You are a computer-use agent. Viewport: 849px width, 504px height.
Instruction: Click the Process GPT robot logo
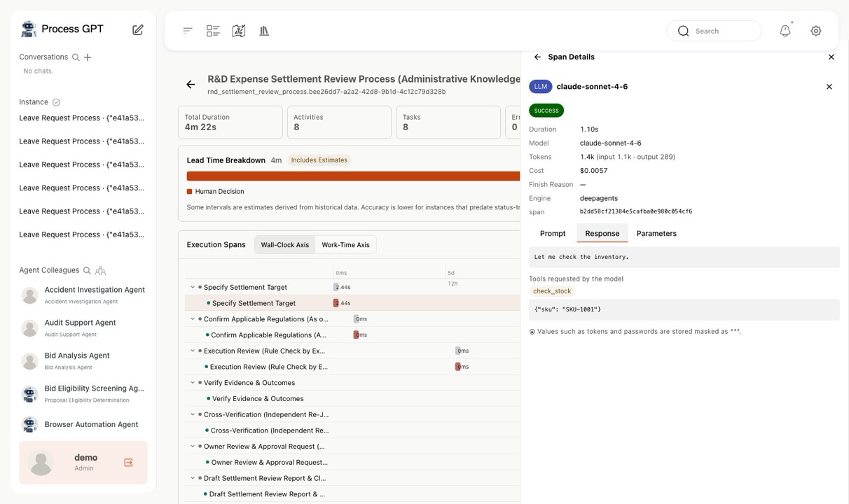[x=29, y=29]
